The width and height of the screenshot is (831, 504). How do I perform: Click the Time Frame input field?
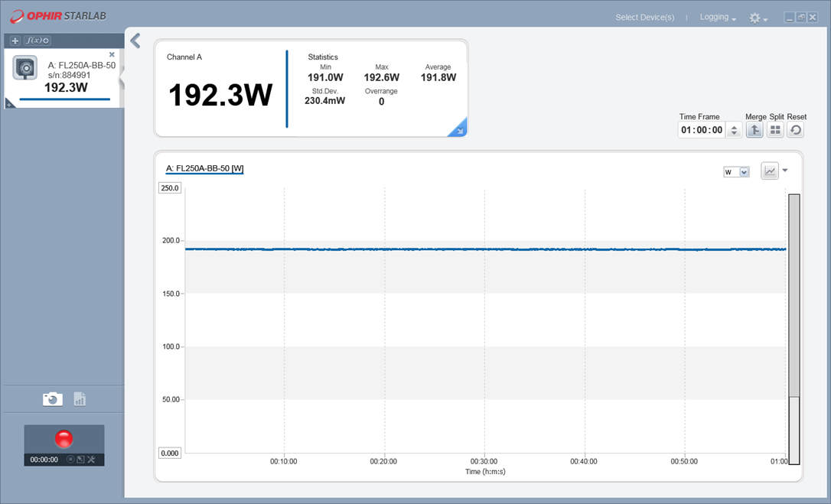coord(702,130)
